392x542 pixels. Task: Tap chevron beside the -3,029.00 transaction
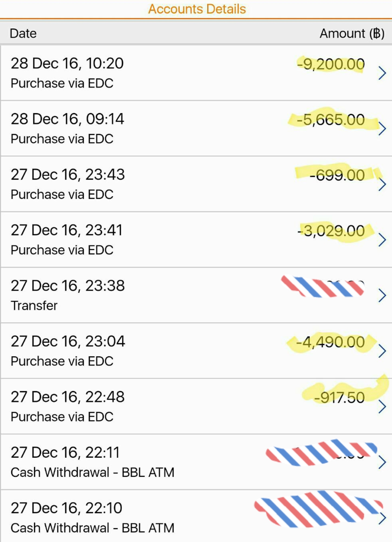pyautogui.click(x=382, y=240)
